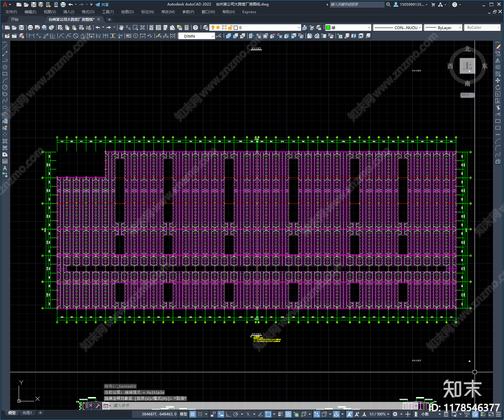Screen dimensions: 504x420
Task: Choose the Rotate modify tool
Action: (498, 87)
